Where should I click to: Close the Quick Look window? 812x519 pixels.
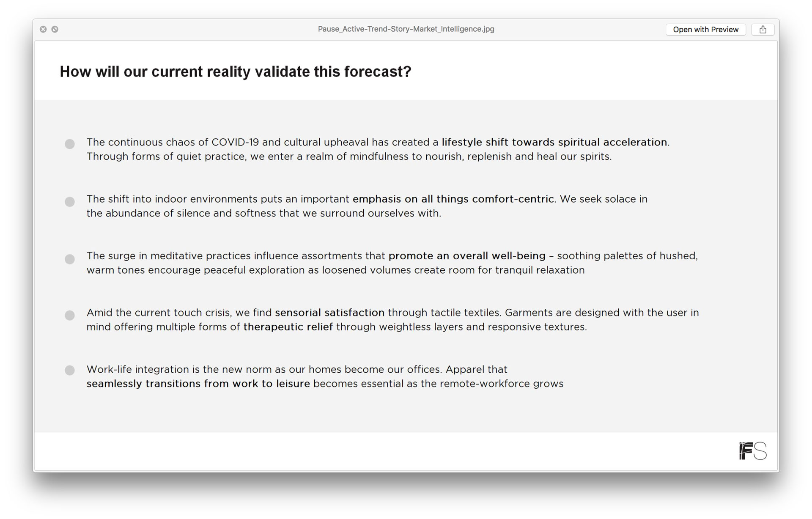43,29
